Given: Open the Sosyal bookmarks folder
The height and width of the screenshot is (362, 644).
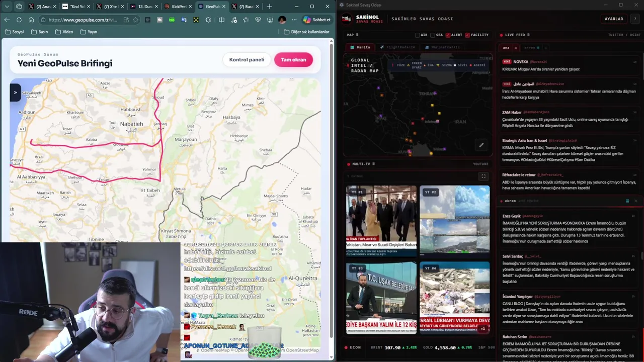Looking at the screenshot, I should point(14,32).
